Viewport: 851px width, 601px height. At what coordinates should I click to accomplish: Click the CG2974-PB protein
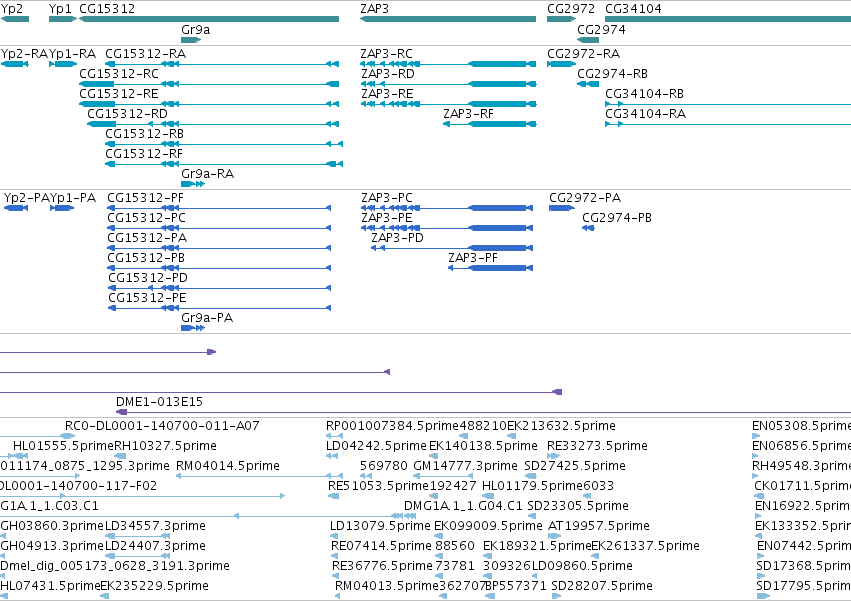click(x=588, y=228)
